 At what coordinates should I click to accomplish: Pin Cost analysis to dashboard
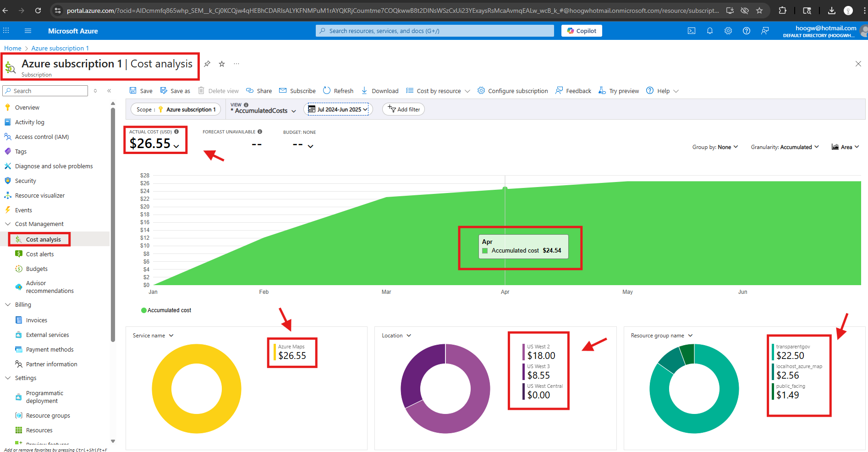pos(207,64)
